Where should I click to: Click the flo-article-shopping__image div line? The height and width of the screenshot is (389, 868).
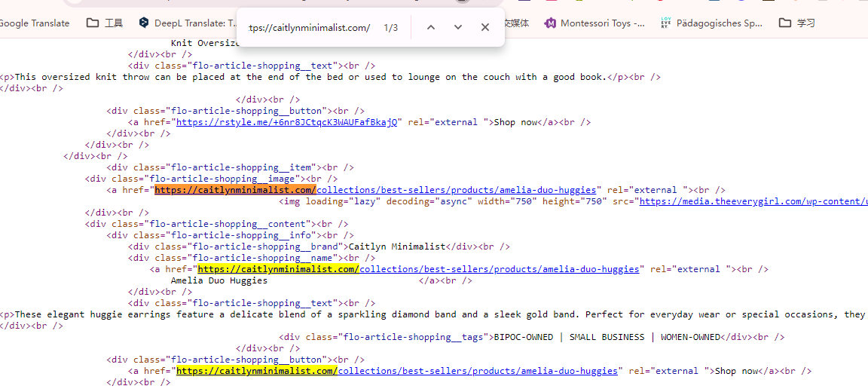[211, 179]
